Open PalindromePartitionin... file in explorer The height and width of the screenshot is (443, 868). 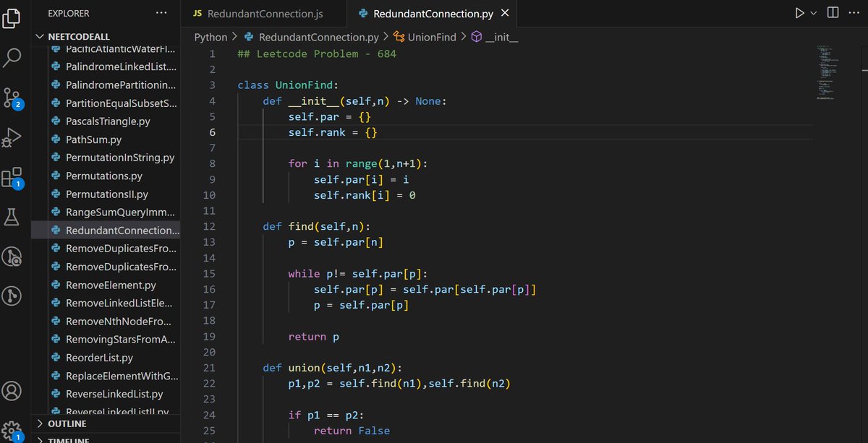click(106, 85)
